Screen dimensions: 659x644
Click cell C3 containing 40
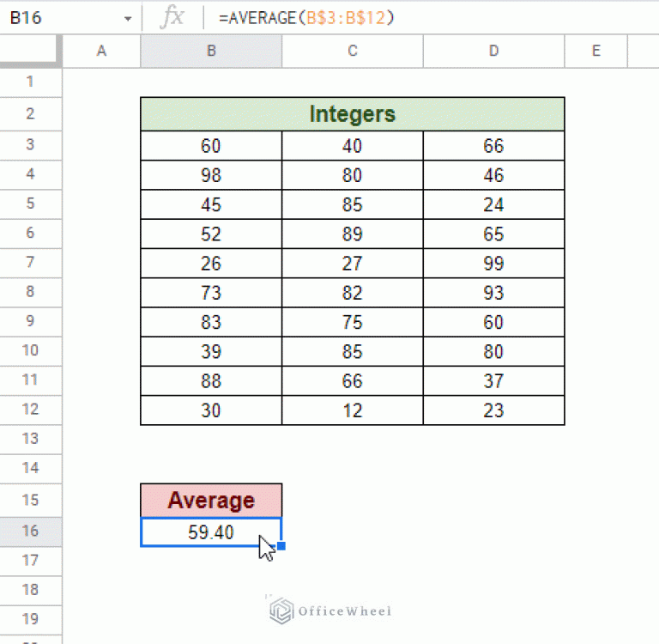[352, 145]
